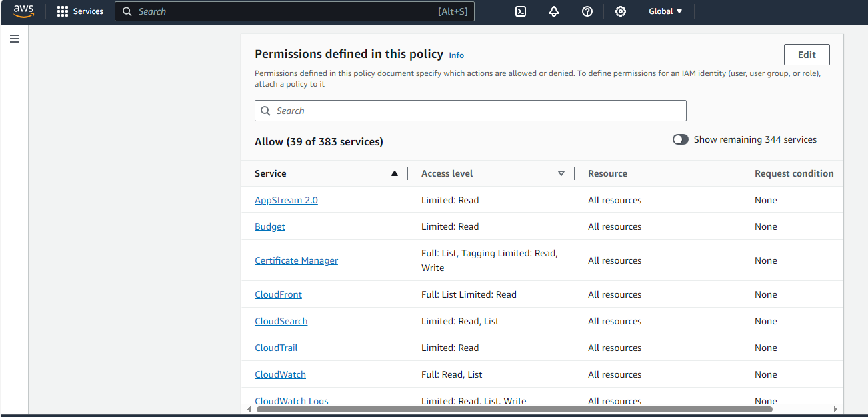Open the CloudSearch service link
Viewport: 868px width, 417px height.
(281, 321)
